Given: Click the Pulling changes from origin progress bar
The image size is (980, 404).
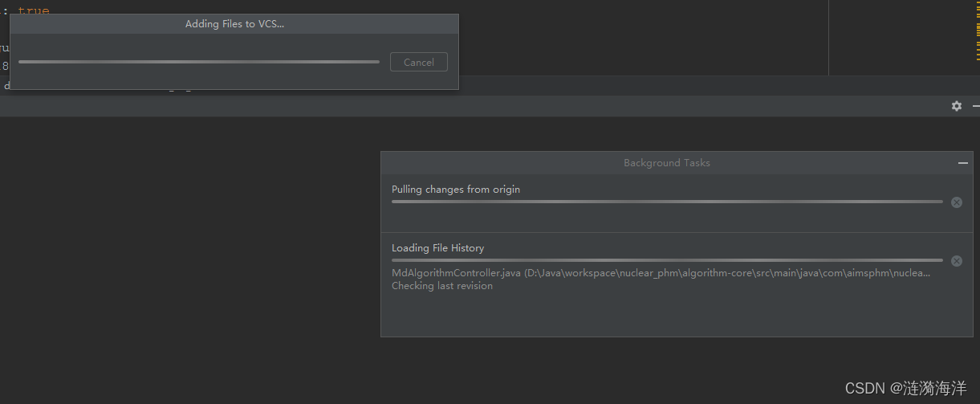Looking at the screenshot, I should [x=667, y=202].
